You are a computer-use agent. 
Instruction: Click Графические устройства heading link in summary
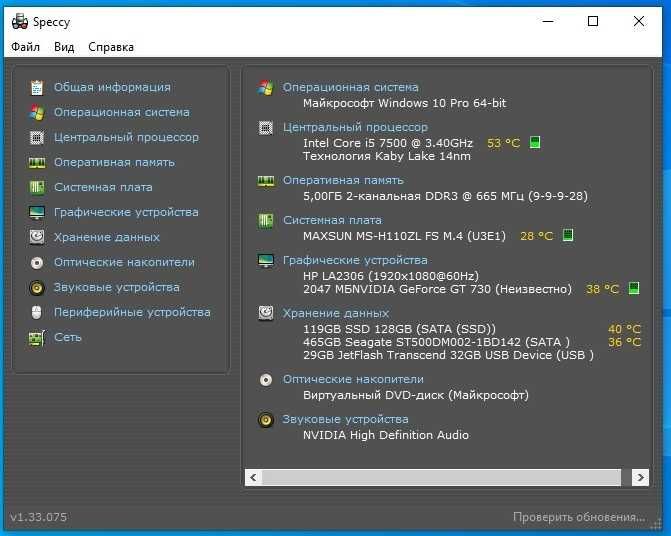coord(355,260)
